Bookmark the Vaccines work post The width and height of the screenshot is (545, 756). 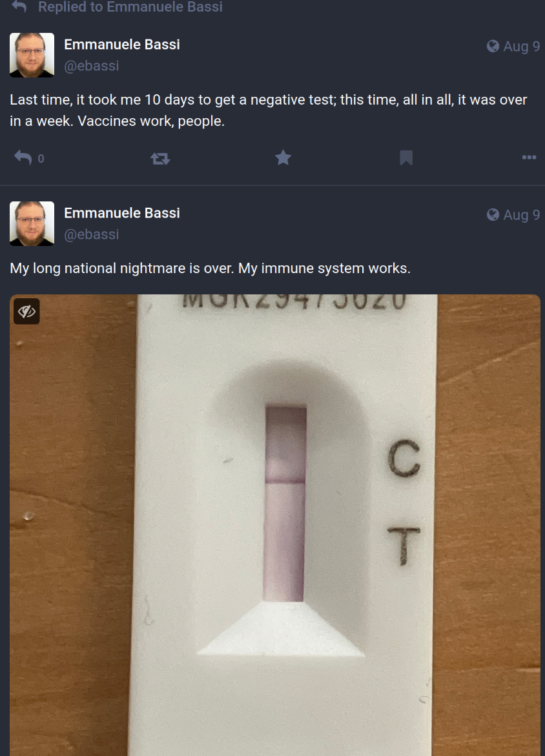tap(406, 158)
